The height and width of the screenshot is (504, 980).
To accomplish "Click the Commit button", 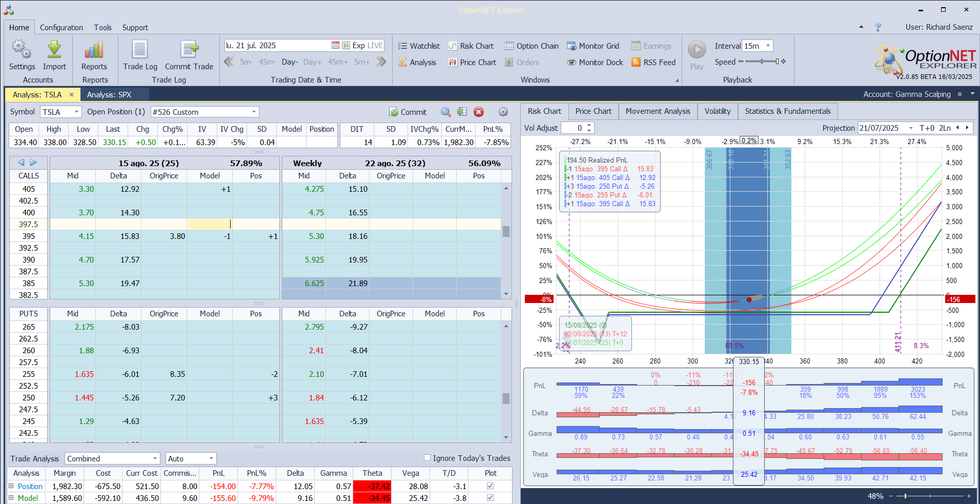I will (x=407, y=112).
